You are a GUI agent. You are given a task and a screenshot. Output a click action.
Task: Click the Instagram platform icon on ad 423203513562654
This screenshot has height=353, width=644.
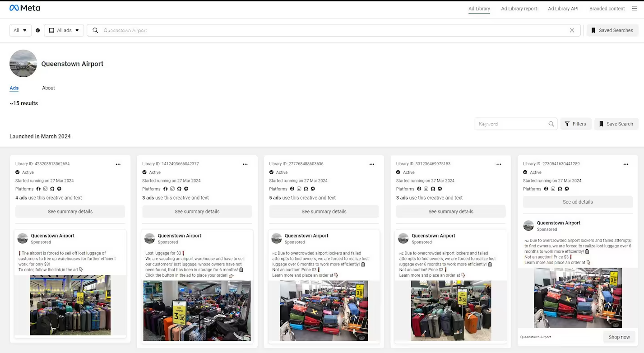(45, 189)
